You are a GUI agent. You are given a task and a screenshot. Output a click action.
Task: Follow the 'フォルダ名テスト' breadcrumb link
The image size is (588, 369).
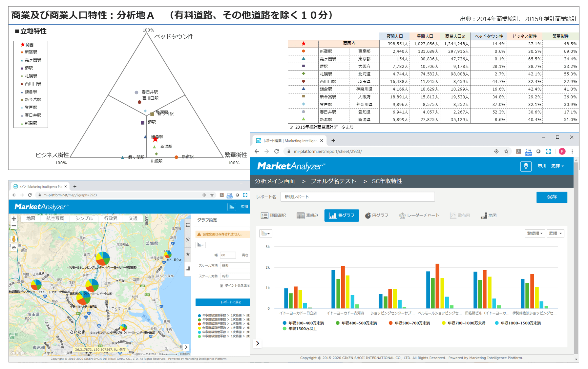pyautogui.click(x=333, y=181)
